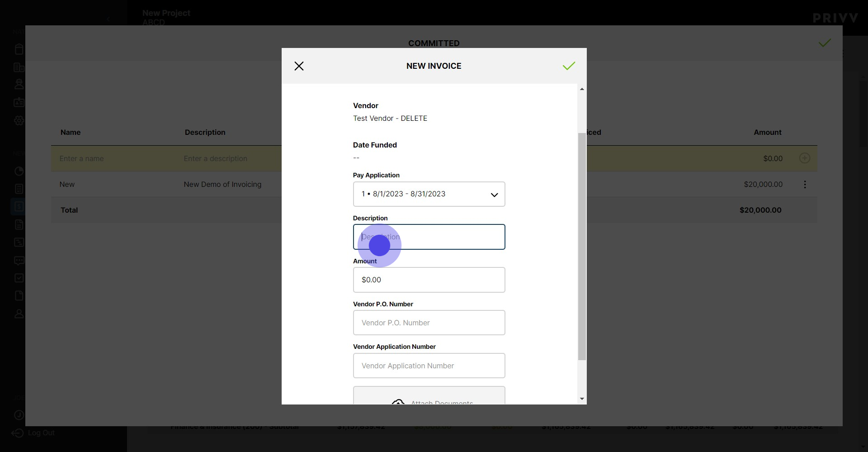
Task: Click the Vendor Application Number field
Action: pyautogui.click(x=429, y=366)
